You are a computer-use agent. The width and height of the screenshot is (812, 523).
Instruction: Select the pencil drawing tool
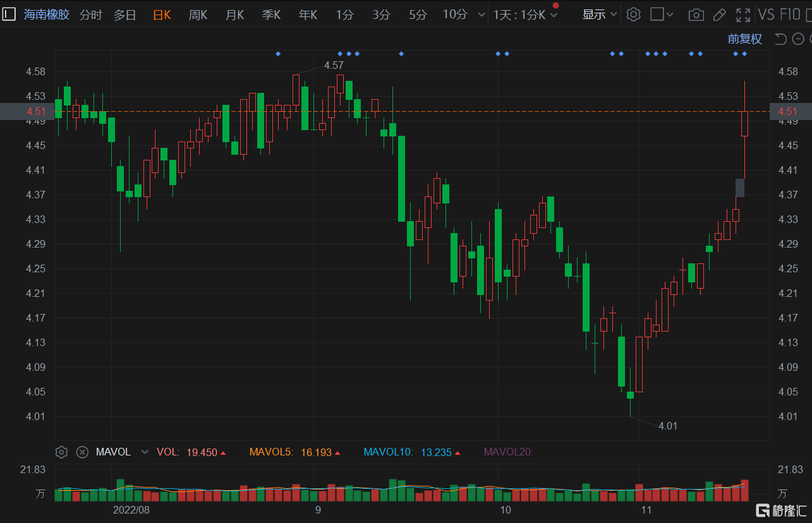point(719,15)
